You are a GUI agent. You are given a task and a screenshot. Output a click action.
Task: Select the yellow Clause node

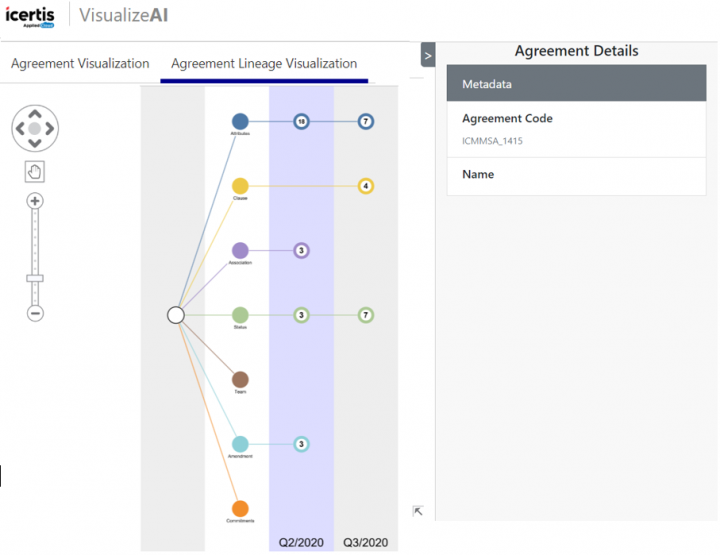click(240, 186)
